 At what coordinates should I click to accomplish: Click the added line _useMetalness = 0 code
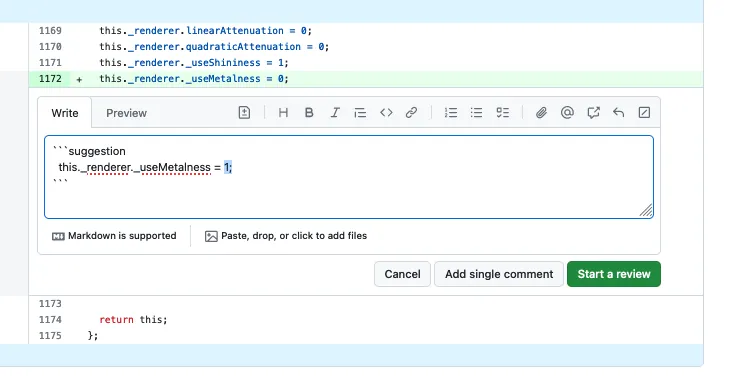[194, 79]
